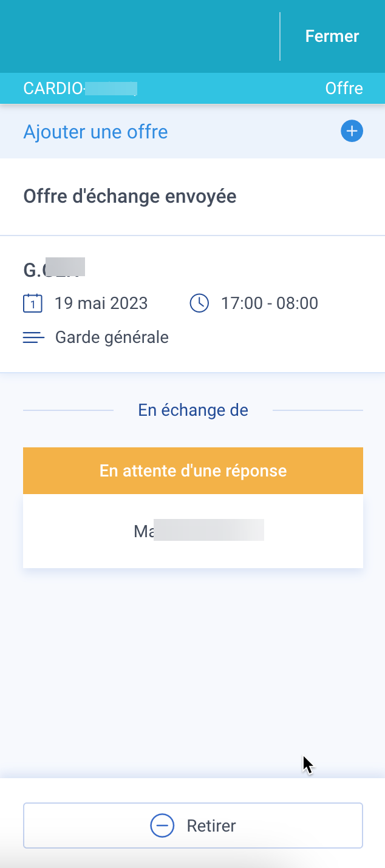Click the En échange de divider label
Viewport: 385px width, 868px height.
193,410
